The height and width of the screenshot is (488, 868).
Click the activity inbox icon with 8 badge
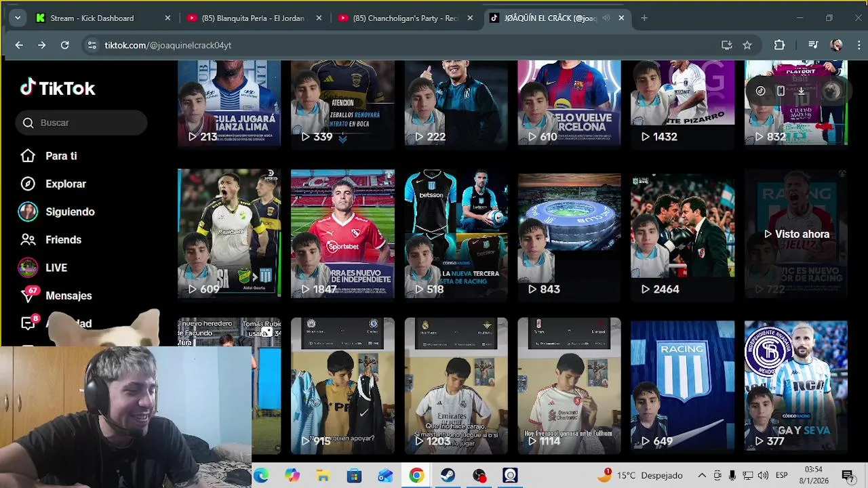pos(28,323)
